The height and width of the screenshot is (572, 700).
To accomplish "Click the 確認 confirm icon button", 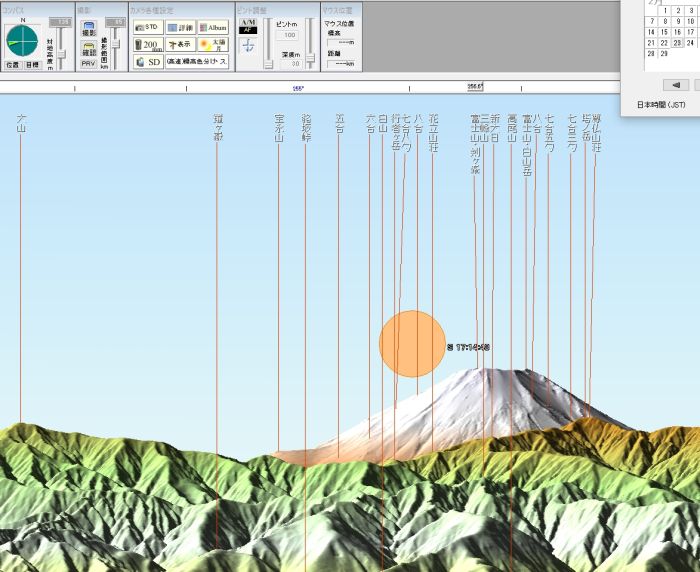I will [x=88, y=47].
